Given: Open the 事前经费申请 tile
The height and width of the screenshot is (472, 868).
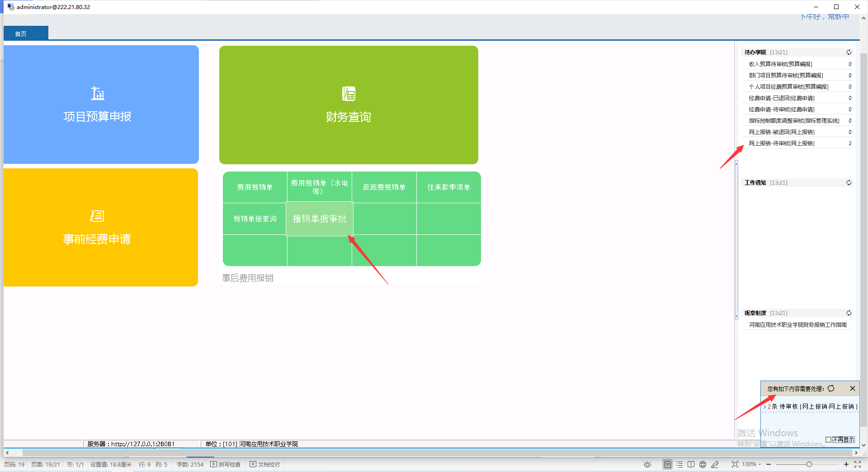Looking at the screenshot, I should click(101, 227).
